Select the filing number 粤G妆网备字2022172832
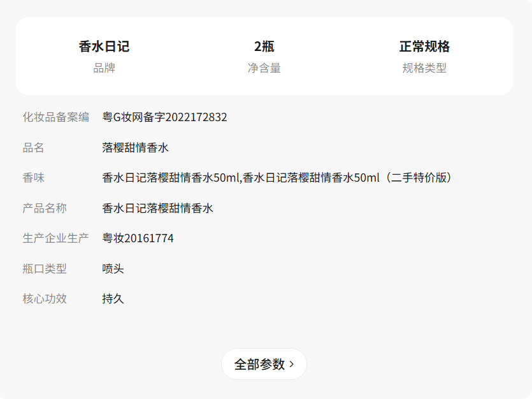 tap(164, 117)
